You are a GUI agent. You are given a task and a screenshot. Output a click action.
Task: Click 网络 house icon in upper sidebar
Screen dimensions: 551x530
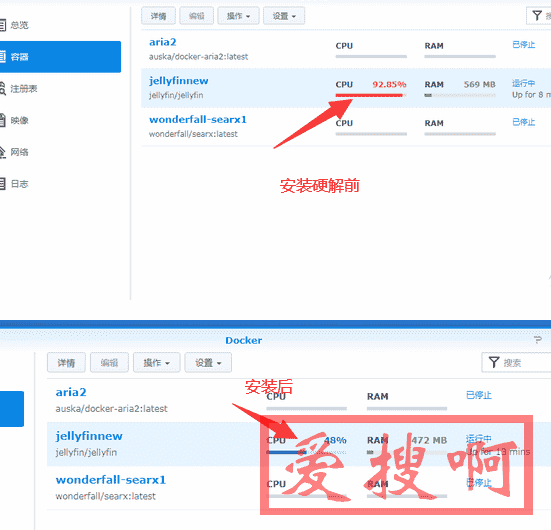coord(3,152)
